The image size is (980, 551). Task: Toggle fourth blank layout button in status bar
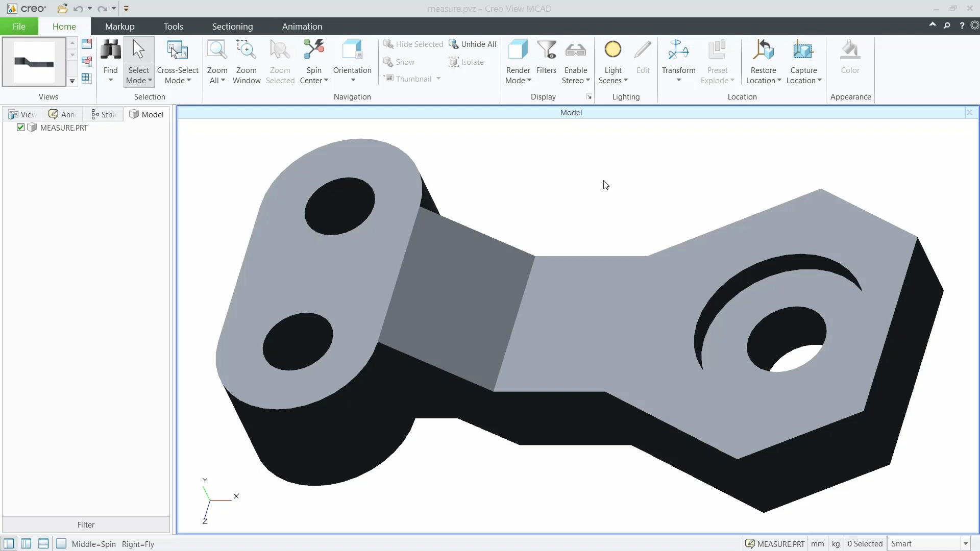click(x=61, y=544)
